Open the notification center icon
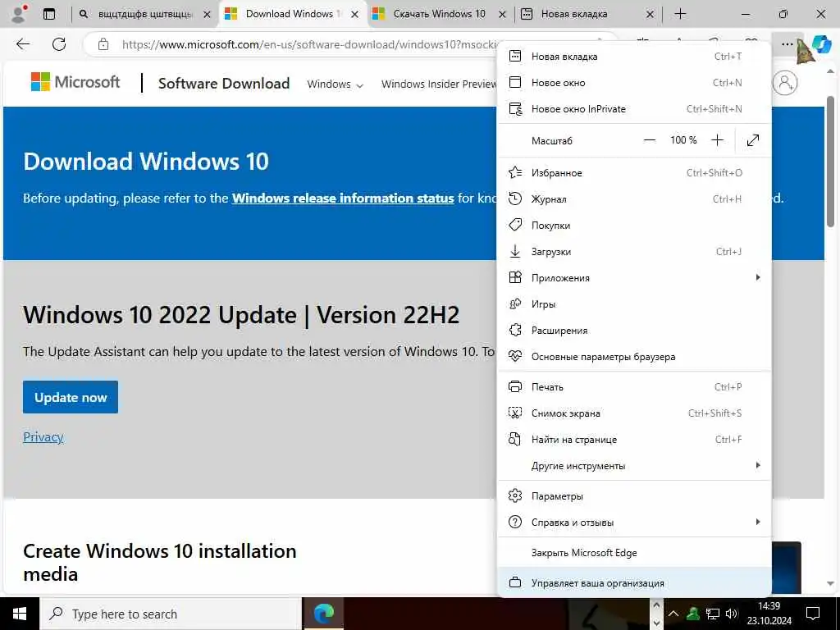This screenshot has height=630, width=840. click(x=813, y=614)
